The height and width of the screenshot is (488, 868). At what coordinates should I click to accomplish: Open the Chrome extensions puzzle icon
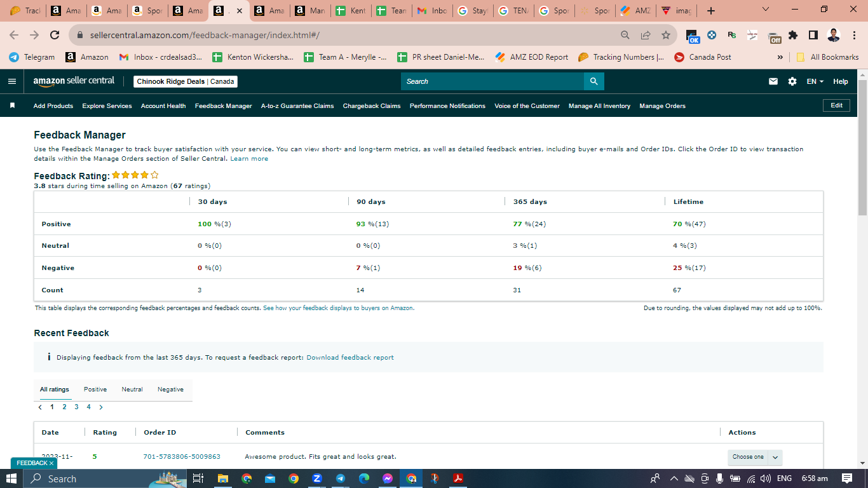792,35
